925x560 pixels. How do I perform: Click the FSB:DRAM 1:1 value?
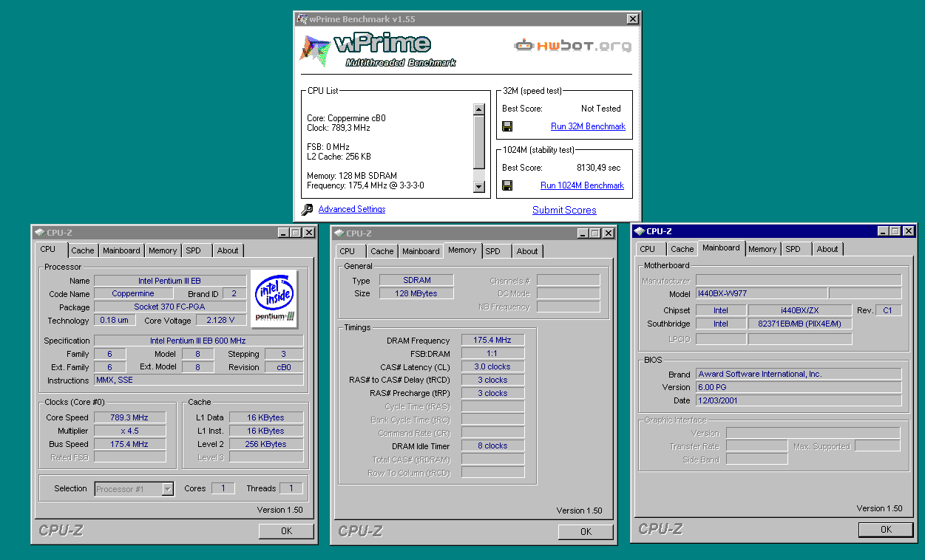492,354
